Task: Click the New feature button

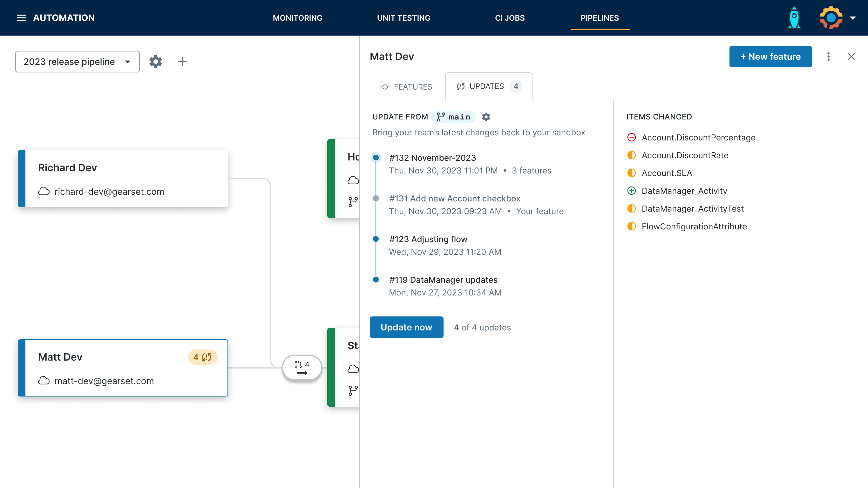Action: pos(770,57)
